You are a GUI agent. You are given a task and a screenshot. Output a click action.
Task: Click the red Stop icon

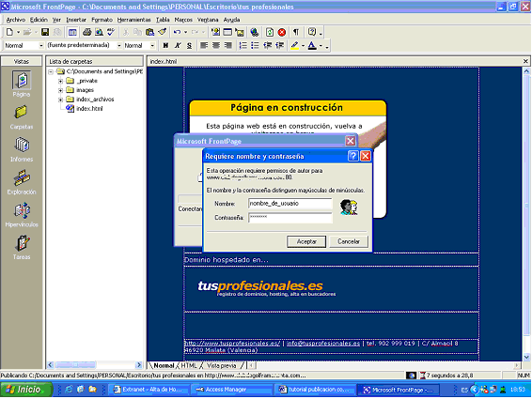coord(282,32)
